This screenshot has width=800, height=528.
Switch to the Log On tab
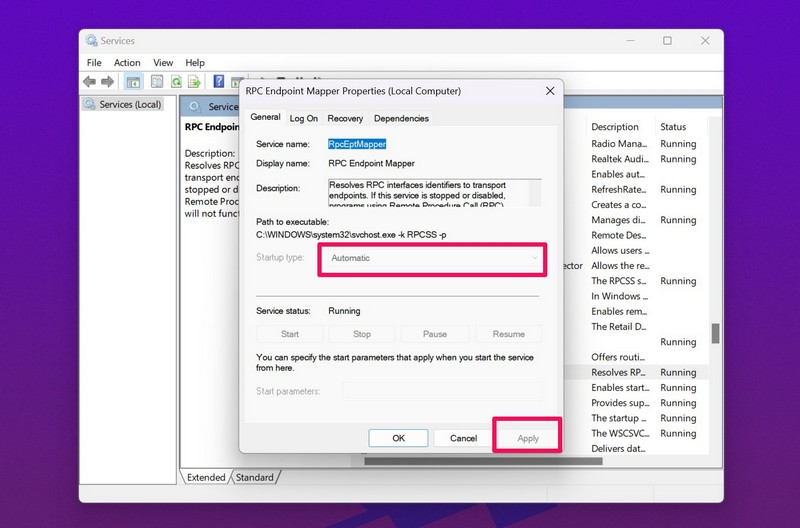point(304,118)
